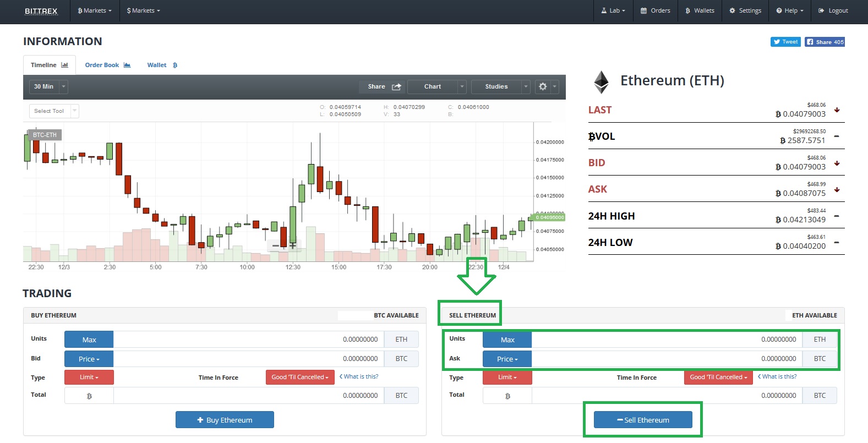Open Price dropdown in Sell Ethereum panel
The width and height of the screenshot is (868, 443).
pos(507,359)
